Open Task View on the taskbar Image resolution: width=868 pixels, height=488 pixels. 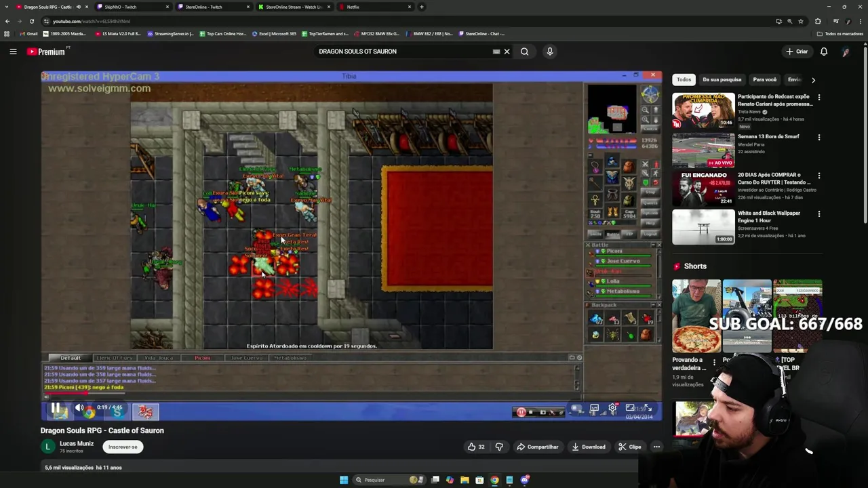(435, 480)
